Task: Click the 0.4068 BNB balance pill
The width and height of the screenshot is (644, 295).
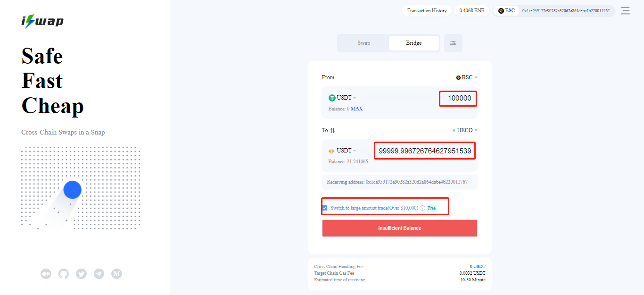Action: [x=472, y=11]
